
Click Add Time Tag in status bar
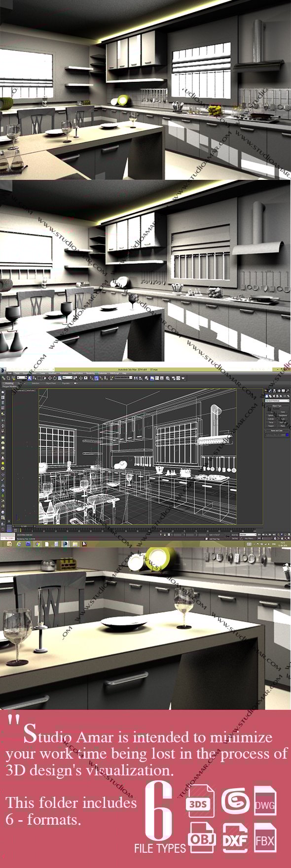coord(214,539)
